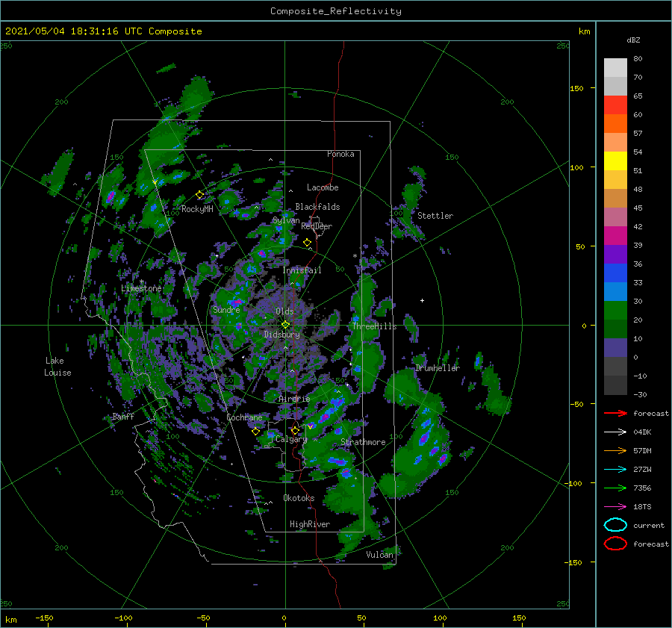Select the orange 57DM arrow in legend
This screenshot has height=628, width=672.
[x=615, y=450]
